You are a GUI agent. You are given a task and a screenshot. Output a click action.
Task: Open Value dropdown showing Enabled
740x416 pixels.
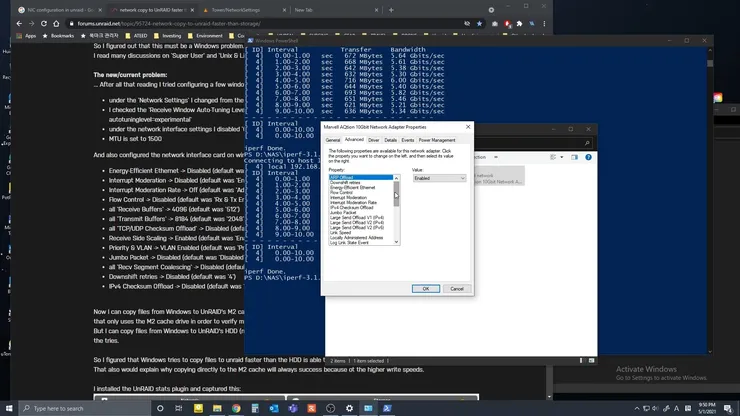(x=439, y=178)
